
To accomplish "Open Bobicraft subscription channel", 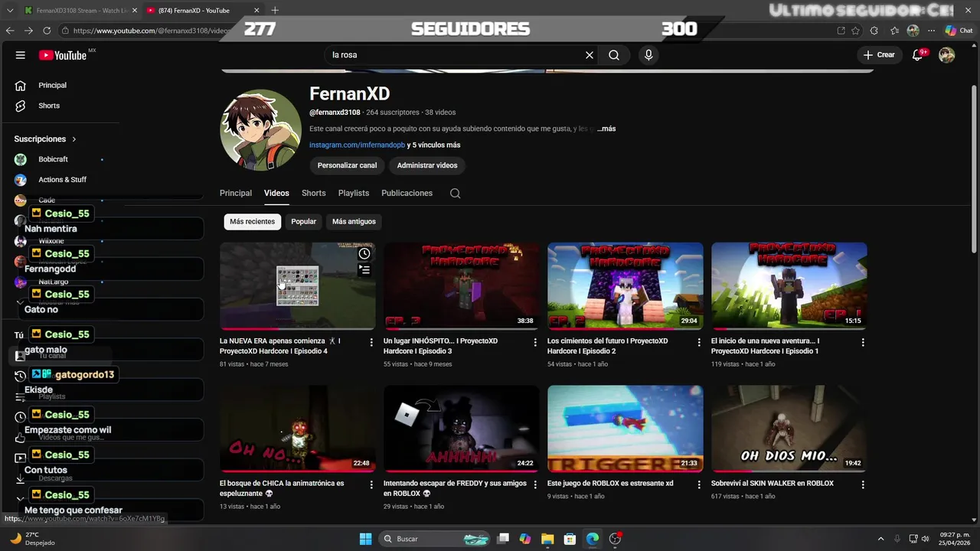I will pos(54,159).
